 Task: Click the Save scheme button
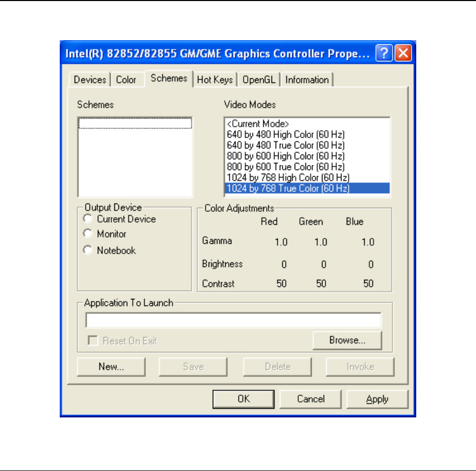pyautogui.click(x=193, y=367)
